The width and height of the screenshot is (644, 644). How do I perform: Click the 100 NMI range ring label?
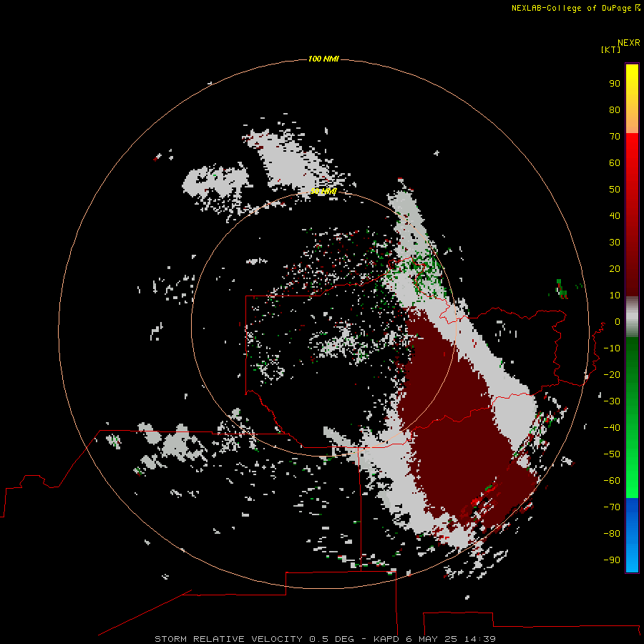[x=323, y=59]
